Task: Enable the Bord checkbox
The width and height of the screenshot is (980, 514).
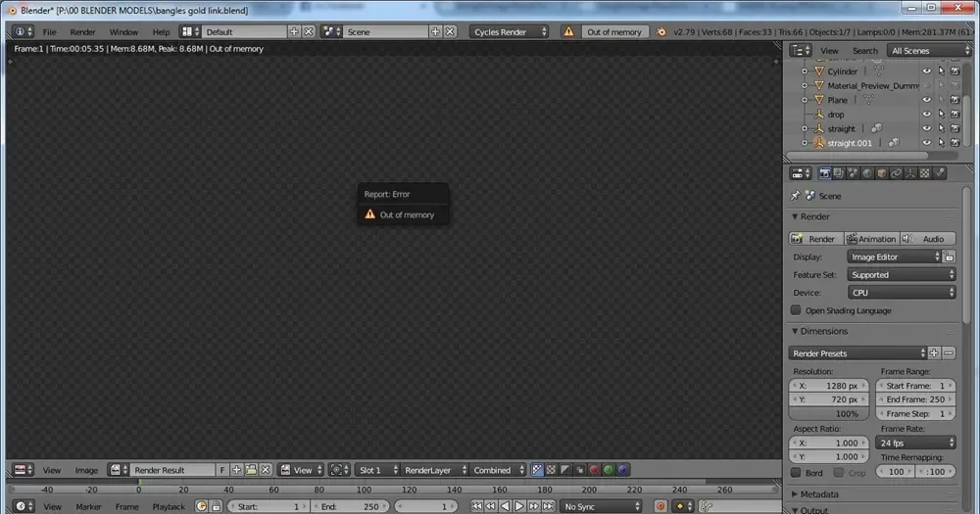Action: 796,472
